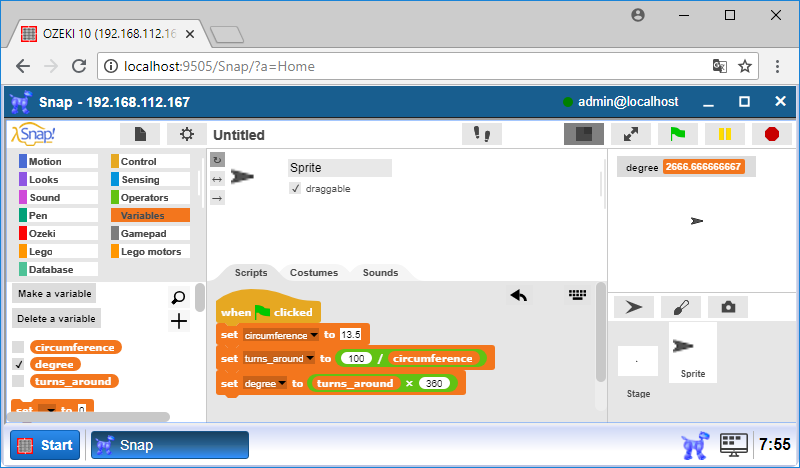Select the Lego motors block category
The width and height of the screenshot is (800, 468).
[x=150, y=252]
